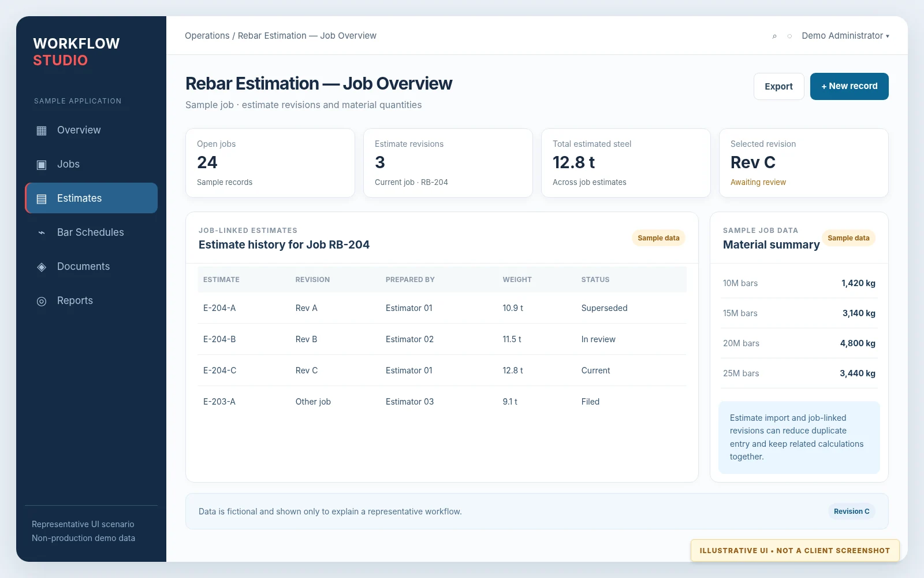
Task: Open Bar Schedules in the sidebar
Action: click(91, 232)
